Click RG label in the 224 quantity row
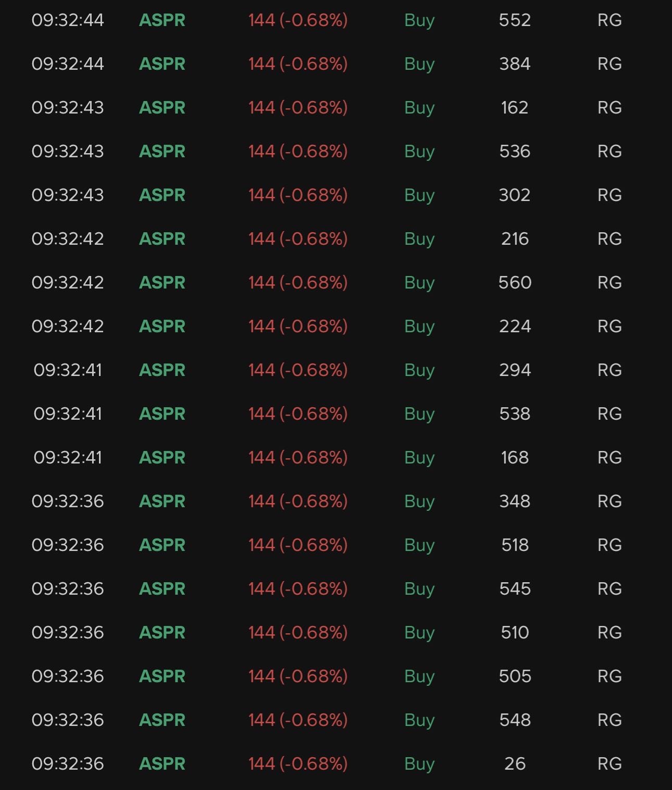Screen dimensions: 672x790 (609, 327)
